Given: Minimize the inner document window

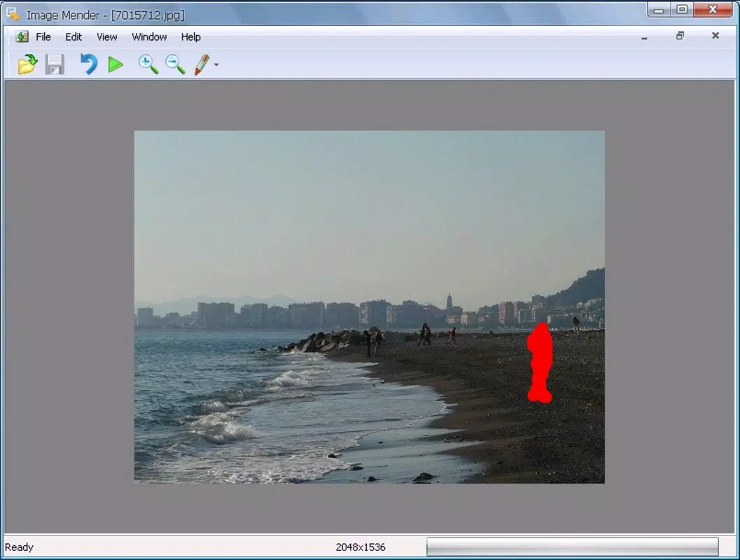Looking at the screenshot, I should point(644,37).
